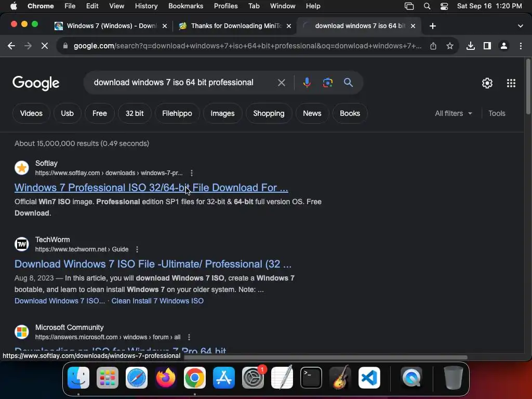This screenshot has height=399, width=532.
Task: Open options for TechWorm result
Action: (137, 249)
